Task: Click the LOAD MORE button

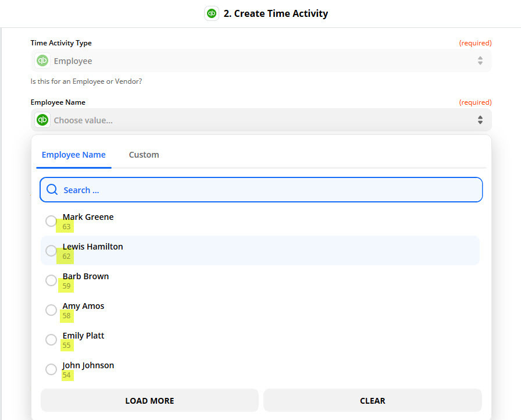Action: pos(149,401)
